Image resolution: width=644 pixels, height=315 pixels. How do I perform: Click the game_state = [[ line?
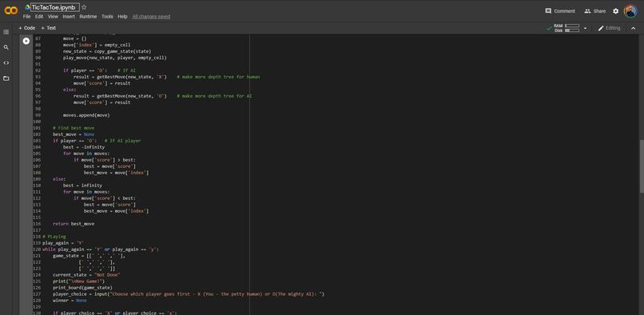[x=89, y=256]
